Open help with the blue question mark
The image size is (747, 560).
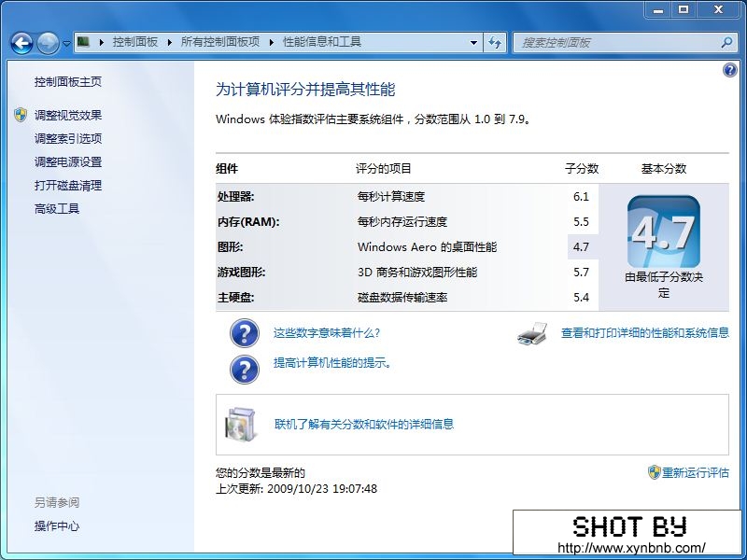click(729, 71)
